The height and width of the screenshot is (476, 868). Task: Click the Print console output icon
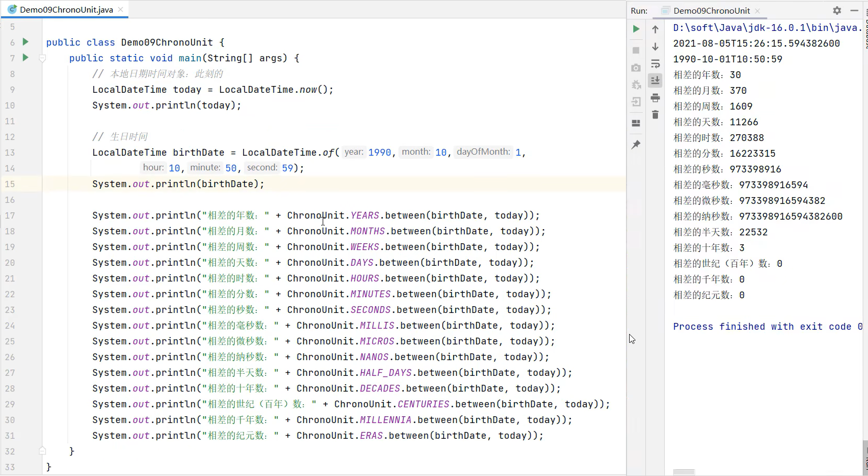tap(655, 98)
